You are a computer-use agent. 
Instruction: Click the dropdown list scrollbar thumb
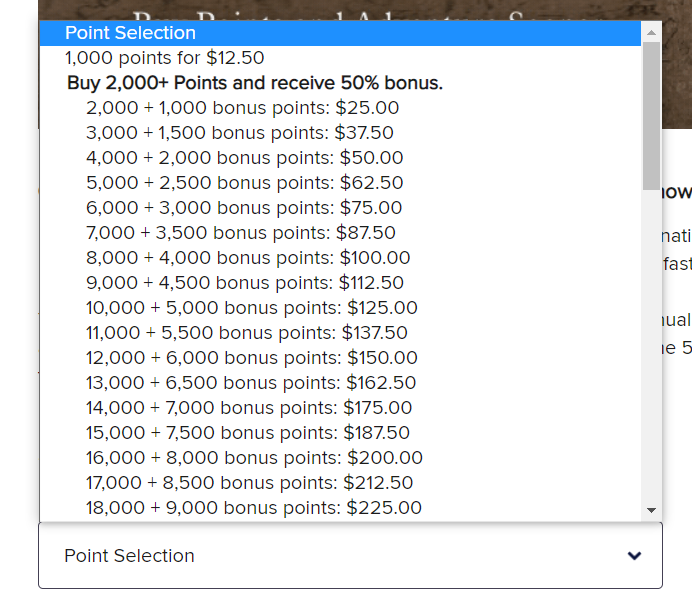point(651,115)
